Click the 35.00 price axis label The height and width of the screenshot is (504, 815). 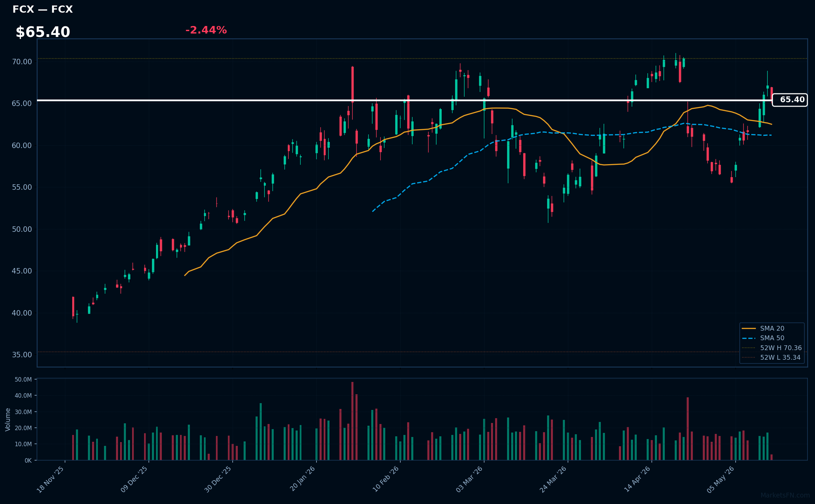click(x=22, y=355)
